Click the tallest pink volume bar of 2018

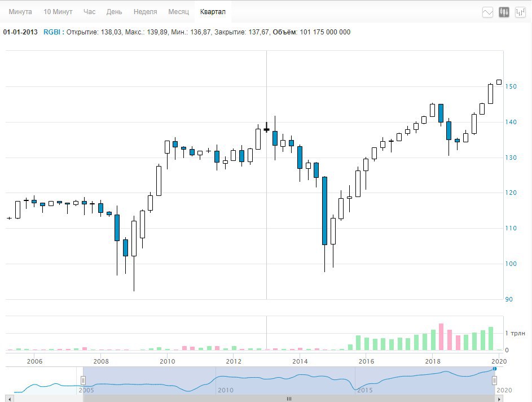click(x=441, y=337)
